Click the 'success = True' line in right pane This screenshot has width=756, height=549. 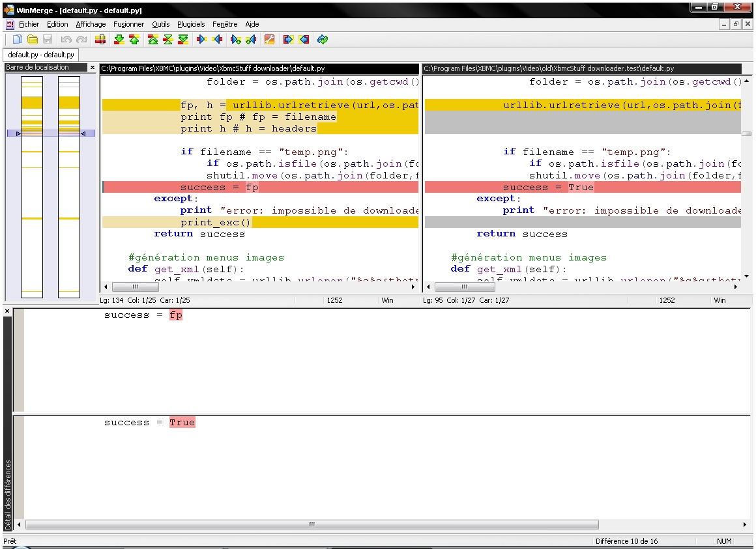click(x=548, y=188)
